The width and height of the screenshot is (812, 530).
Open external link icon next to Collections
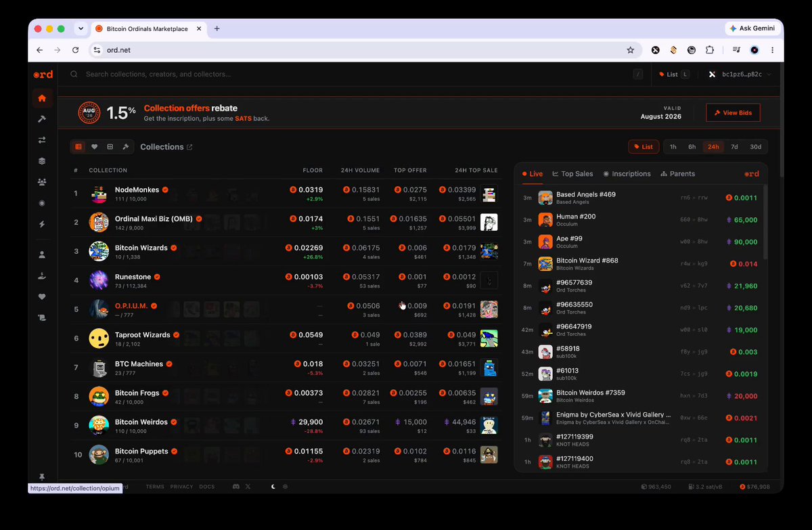click(x=189, y=147)
